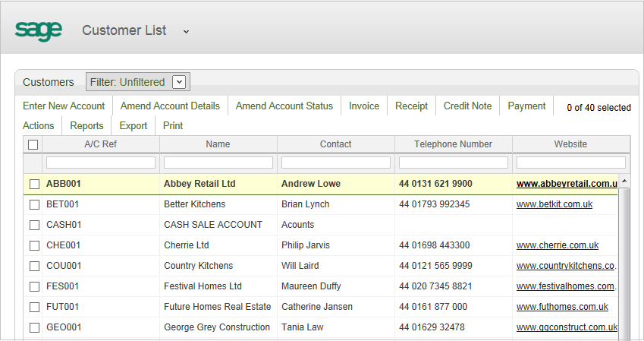Follow the www.cherrie.com.uk link
Image resolution: width=644 pixels, height=341 pixels.
click(x=558, y=245)
